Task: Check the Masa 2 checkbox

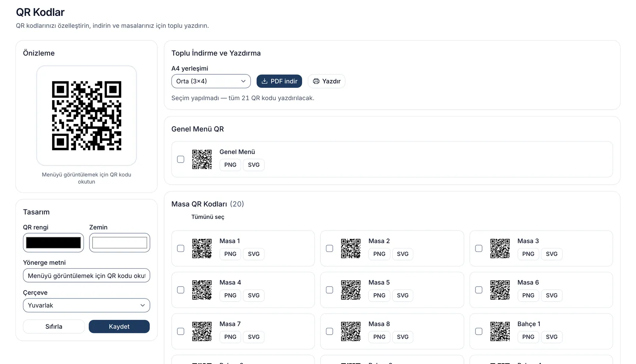Action: (x=330, y=248)
